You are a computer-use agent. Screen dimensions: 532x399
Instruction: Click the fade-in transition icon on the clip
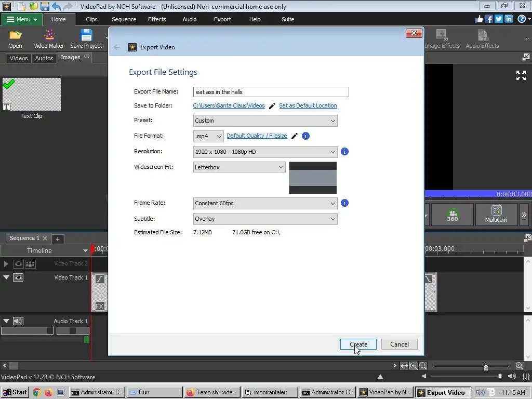[x=99, y=279]
